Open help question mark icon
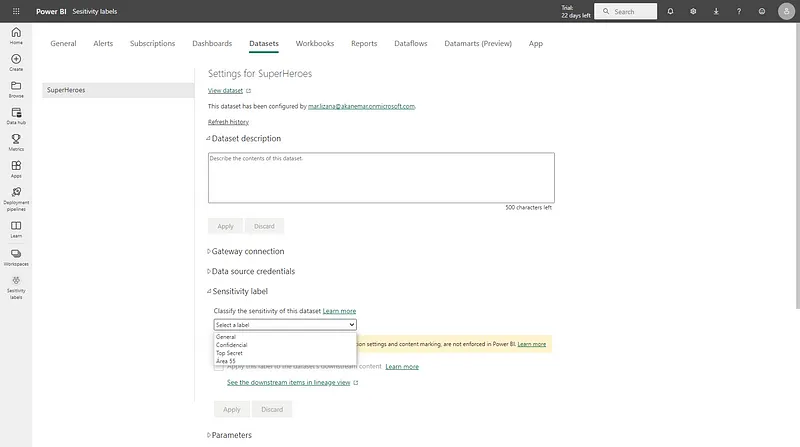This screenshot has height=447, width=800. pyautogui.click(x=739, y=11)
